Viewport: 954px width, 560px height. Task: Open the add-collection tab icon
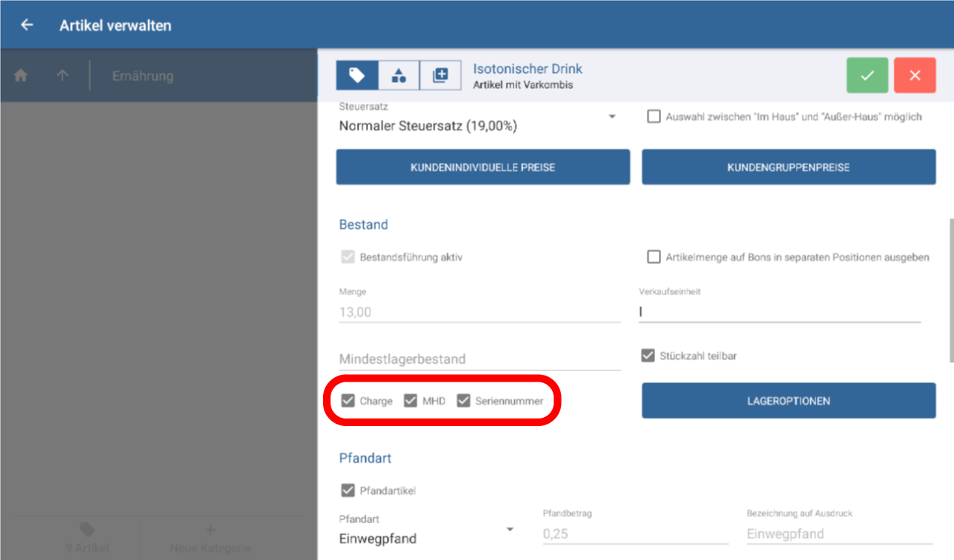(x=440, y=75)
